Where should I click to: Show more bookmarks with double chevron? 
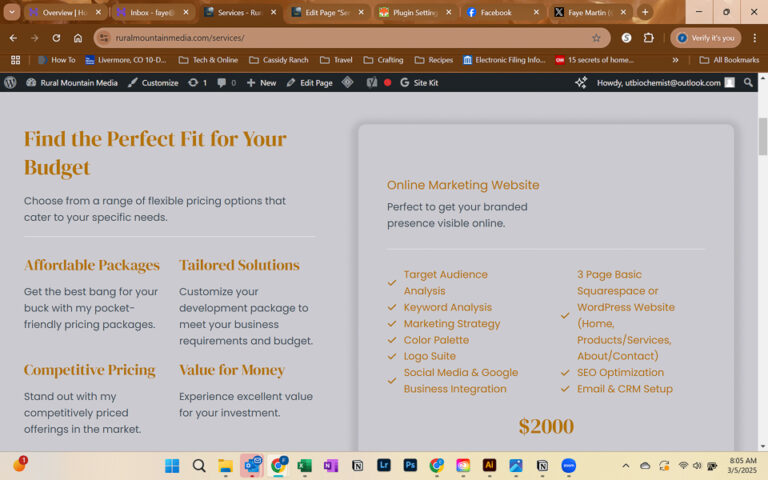(675, 60)
